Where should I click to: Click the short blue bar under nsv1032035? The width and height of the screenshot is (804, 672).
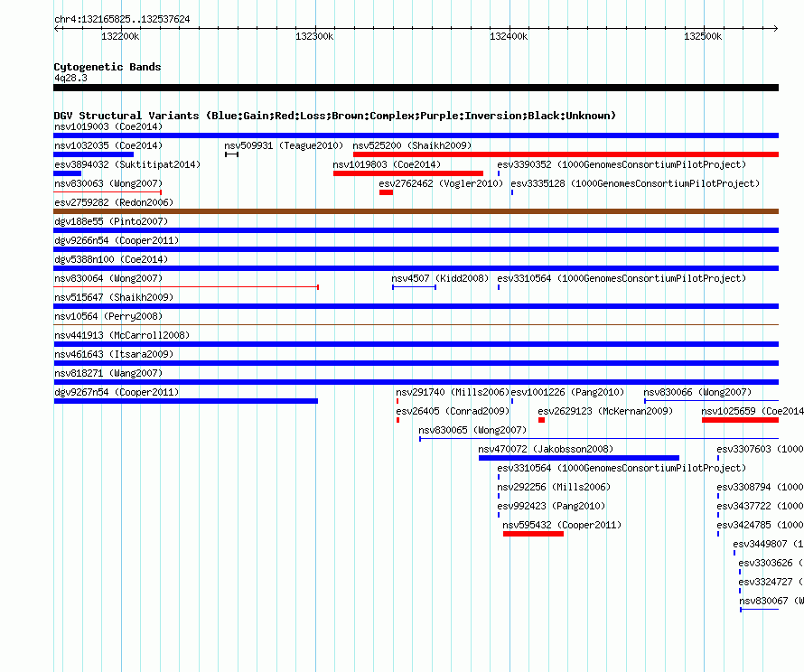[x=93, y=154]
